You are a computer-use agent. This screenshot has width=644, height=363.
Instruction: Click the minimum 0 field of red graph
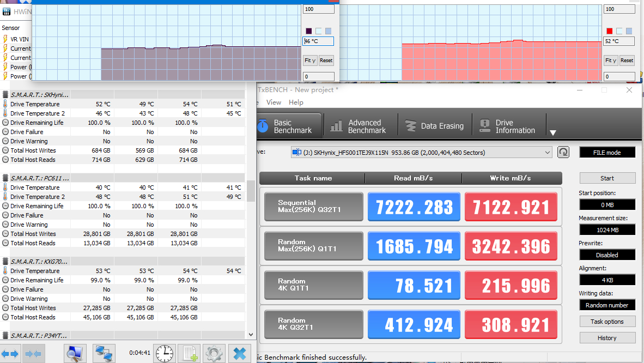point(619,76)
